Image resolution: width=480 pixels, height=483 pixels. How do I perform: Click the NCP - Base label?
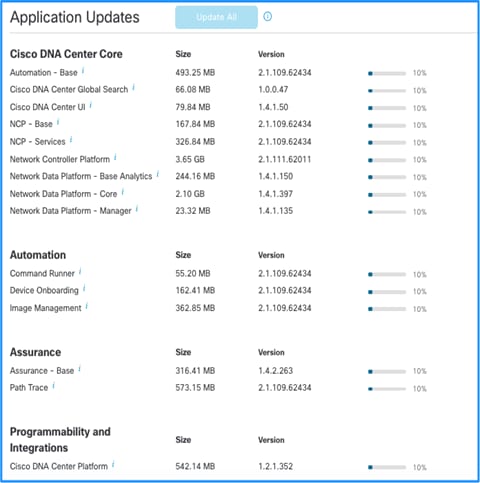tap(31, 124)
